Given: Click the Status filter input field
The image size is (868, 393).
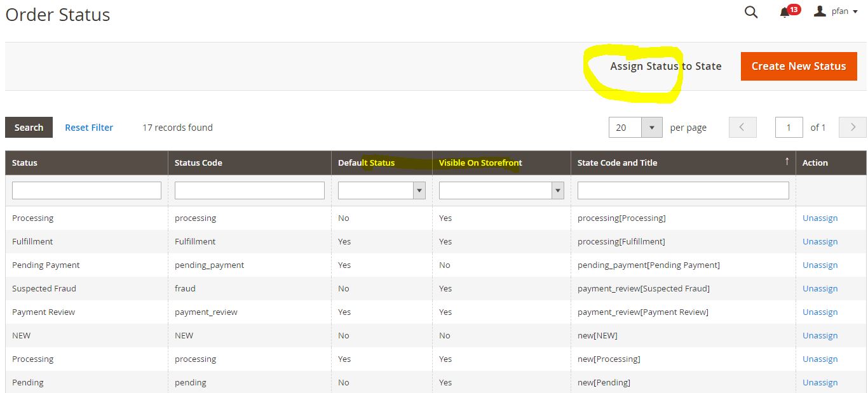Looking at the screenshot, I should pyautogui.click(x=86, y=190).
